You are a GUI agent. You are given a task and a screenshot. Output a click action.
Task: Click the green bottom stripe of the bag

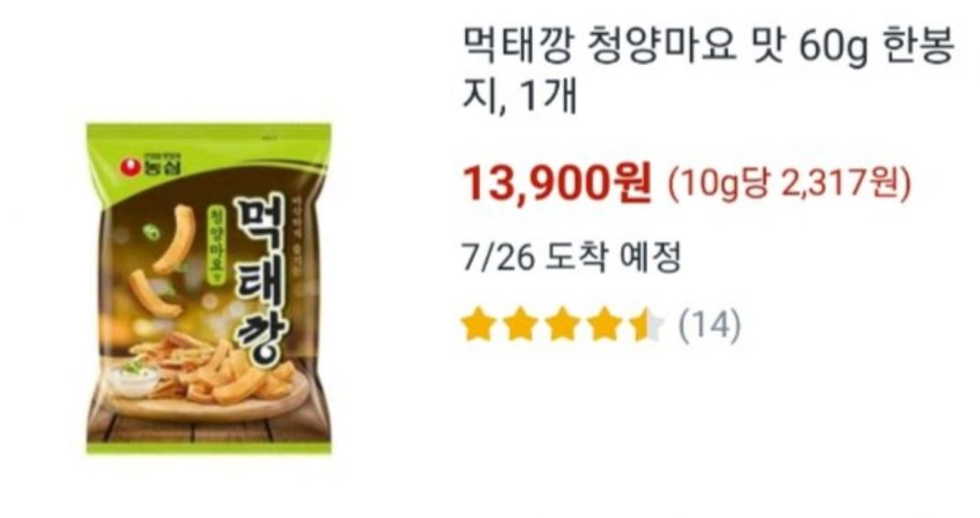[x=208, y=446]
